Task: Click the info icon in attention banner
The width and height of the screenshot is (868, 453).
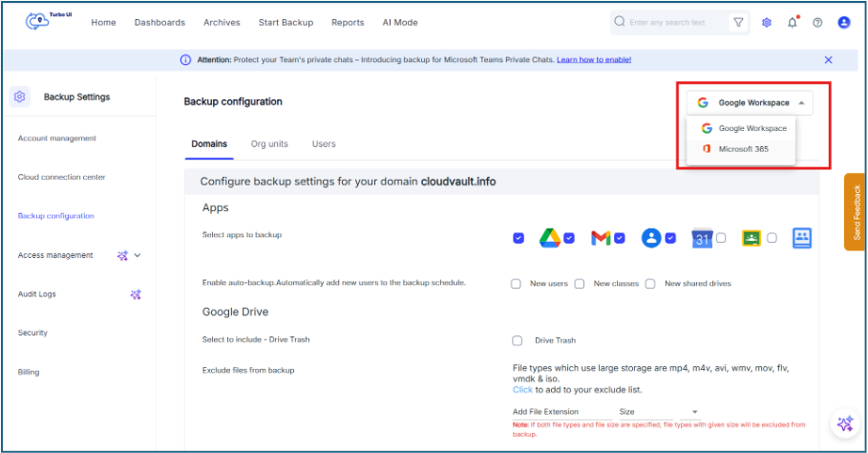Action: click(185, 60)
